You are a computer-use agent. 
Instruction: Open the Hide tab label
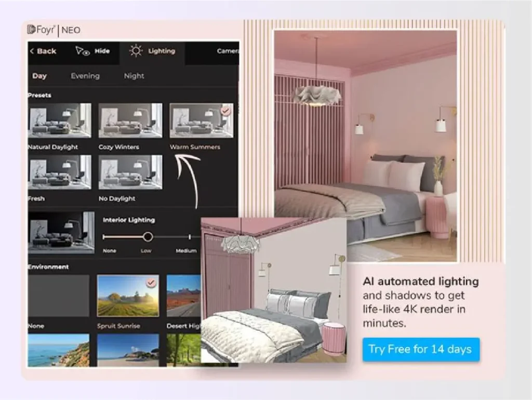point(102,51)
